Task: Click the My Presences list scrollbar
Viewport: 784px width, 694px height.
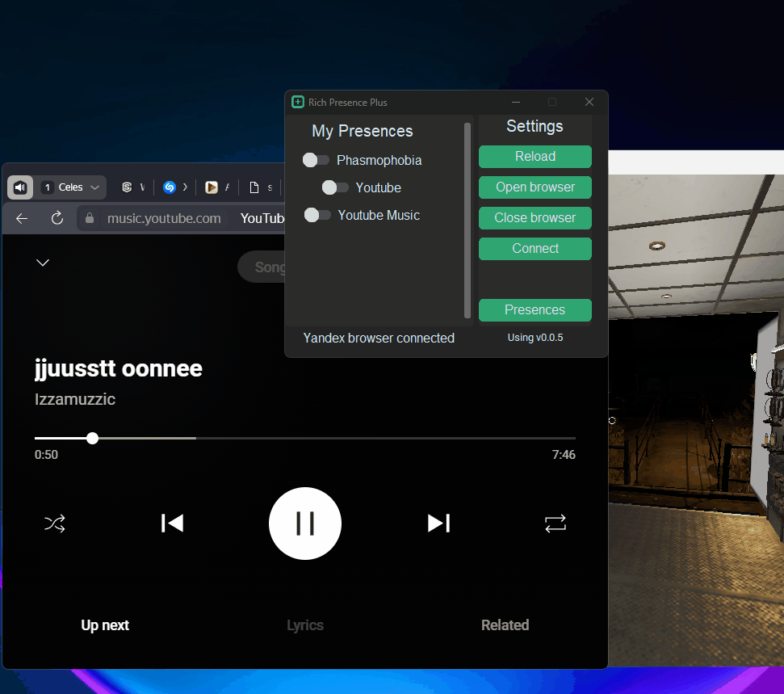Action: (x=467, y=221)
